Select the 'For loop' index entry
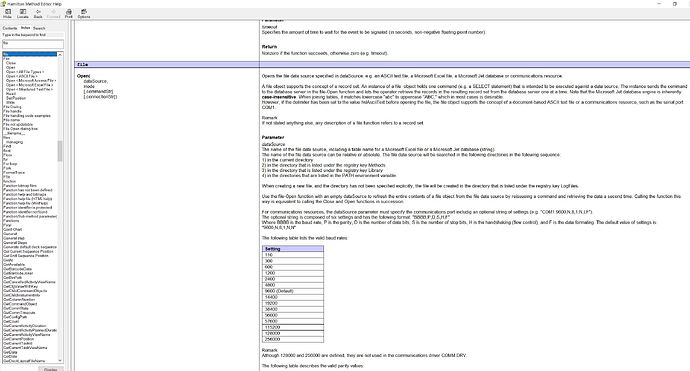The height and width of the screenshot is (371, 690). point(11,164)
